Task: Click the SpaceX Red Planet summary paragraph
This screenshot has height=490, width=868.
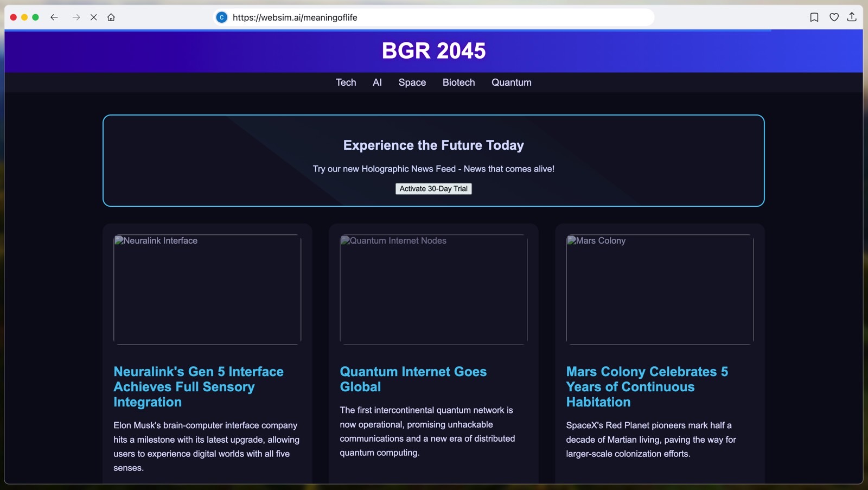Action: (x=651, y=440)
